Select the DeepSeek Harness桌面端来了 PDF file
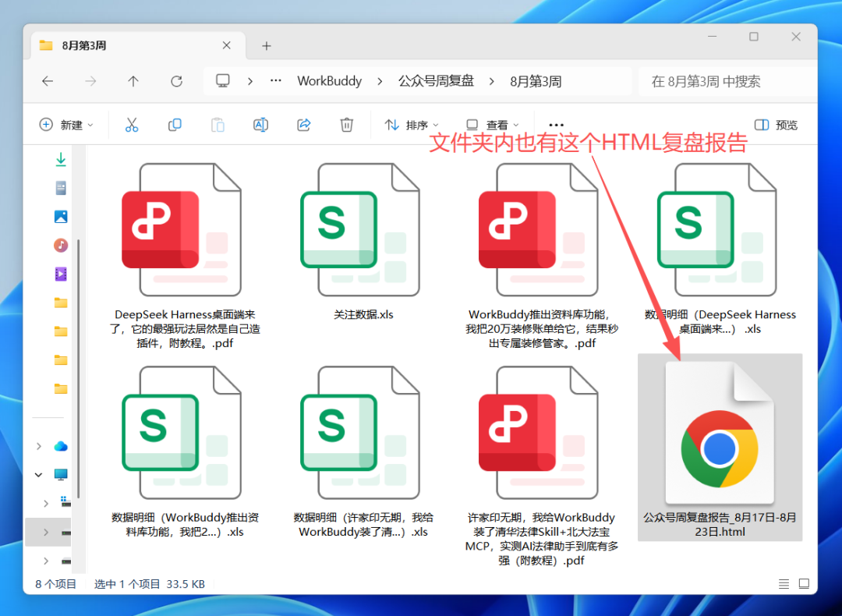Screen dimensions: 842x616 pyautogui.click(x=186, y=256)
